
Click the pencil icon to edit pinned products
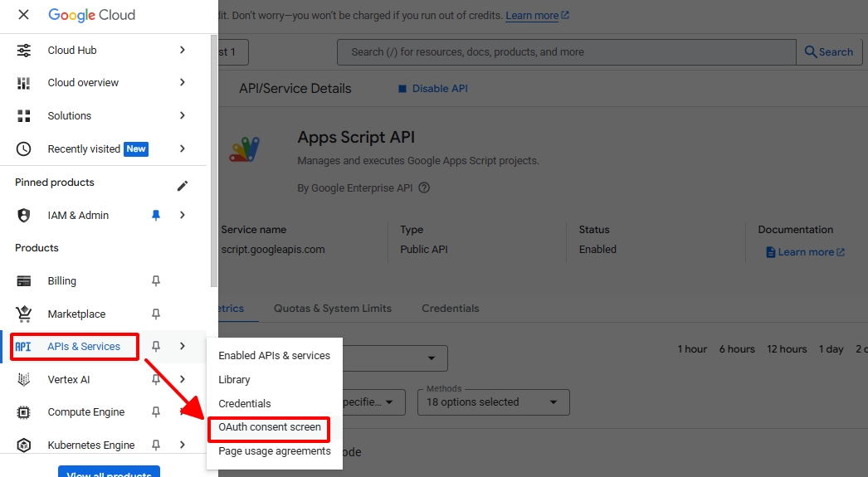coord(182,186)
